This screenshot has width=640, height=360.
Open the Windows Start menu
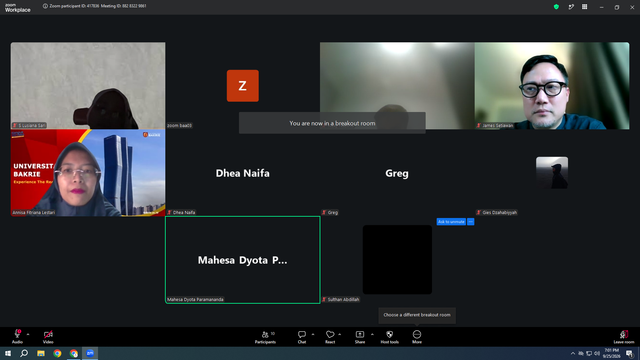8,353
